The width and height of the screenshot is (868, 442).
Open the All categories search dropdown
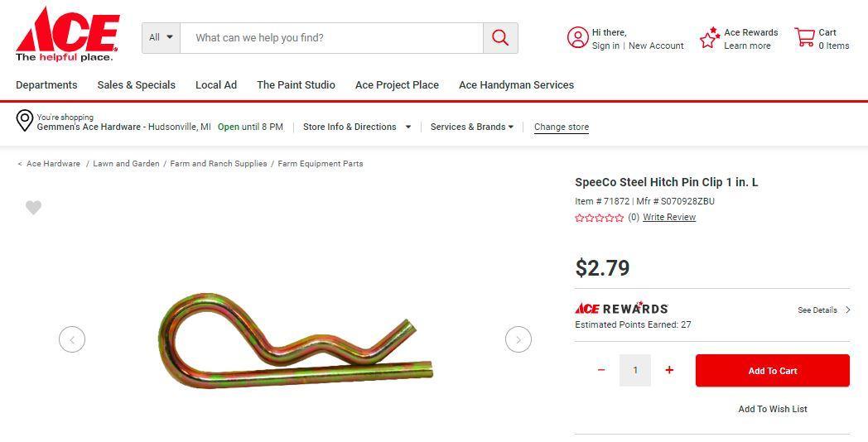(162, 38)
